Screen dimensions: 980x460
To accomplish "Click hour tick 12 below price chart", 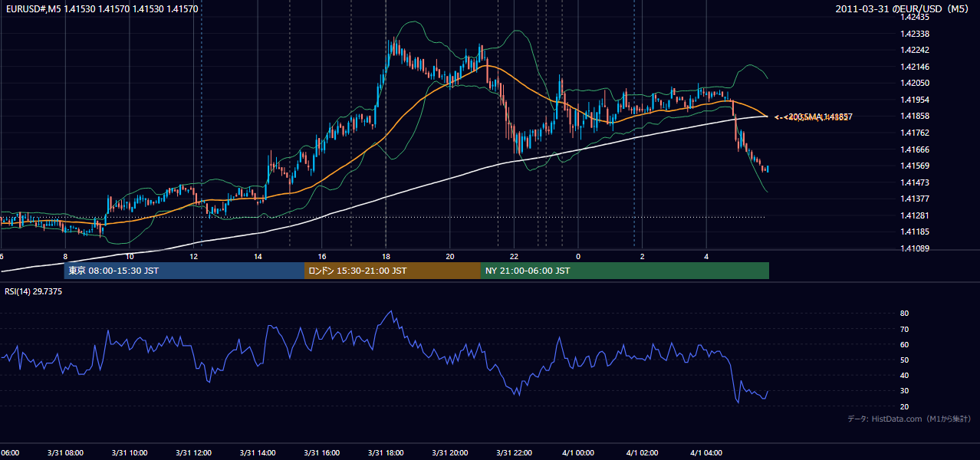I will (193, 256).
